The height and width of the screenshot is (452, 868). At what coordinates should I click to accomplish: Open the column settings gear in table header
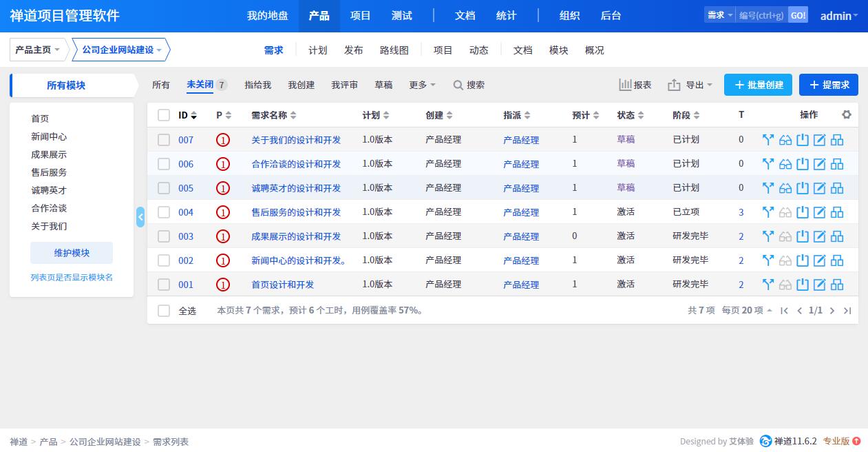pos(847,115)
